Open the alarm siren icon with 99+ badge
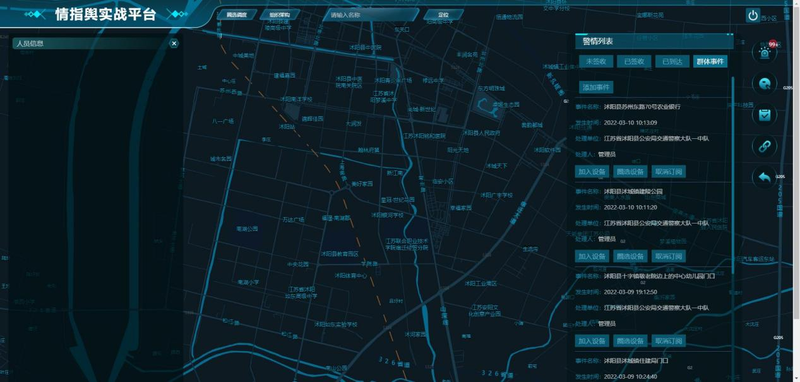Image resolution: width=800 pixels, height=382 pixels. pyautogui.click(x=764, y=52)
